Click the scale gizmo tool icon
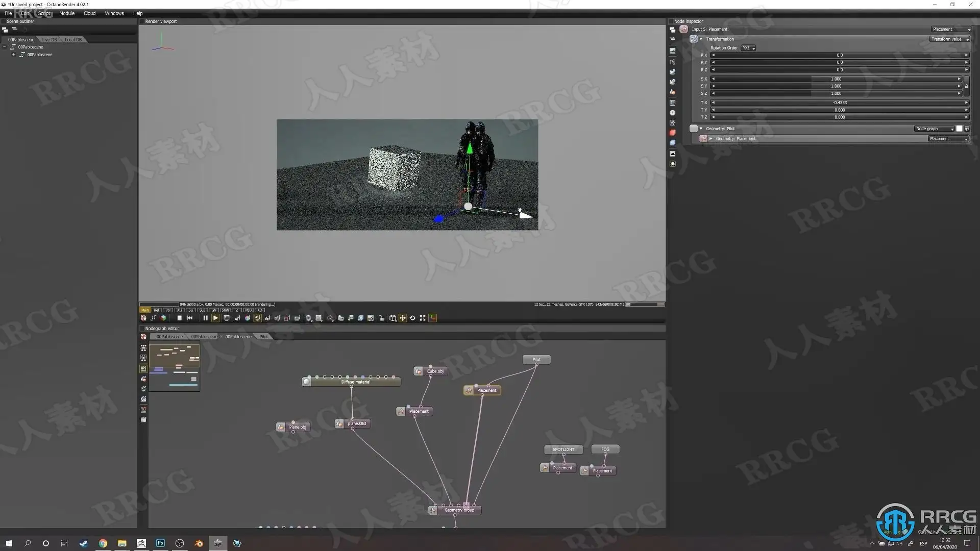Viewport: 980px width, 551px height. (423, 318)
